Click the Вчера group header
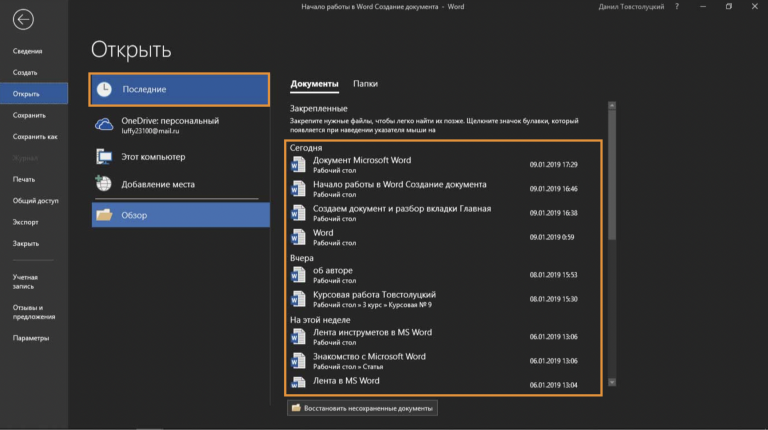 [302, 258]
